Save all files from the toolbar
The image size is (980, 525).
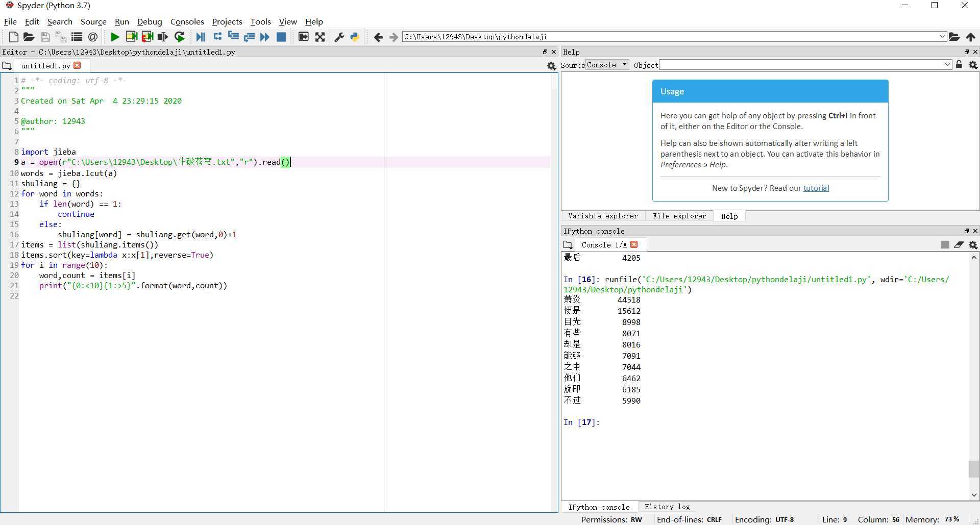pyautogui.click(x=61, y=37)
